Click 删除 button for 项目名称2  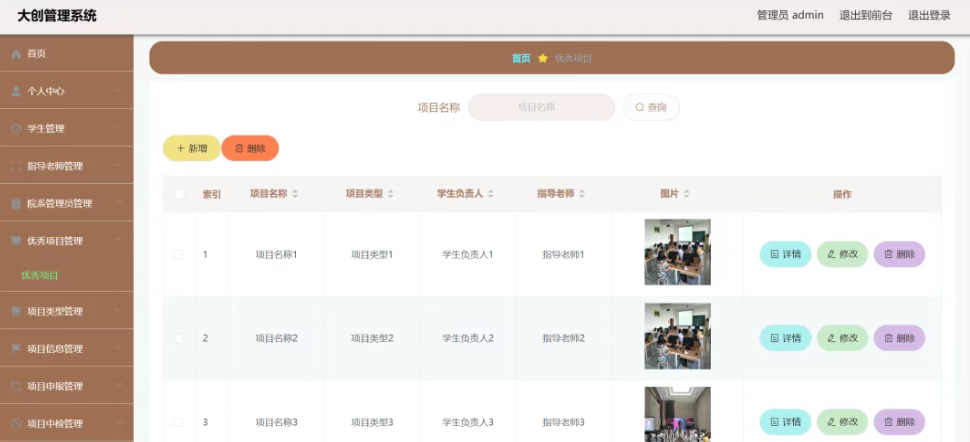click(x=899, y=338)
